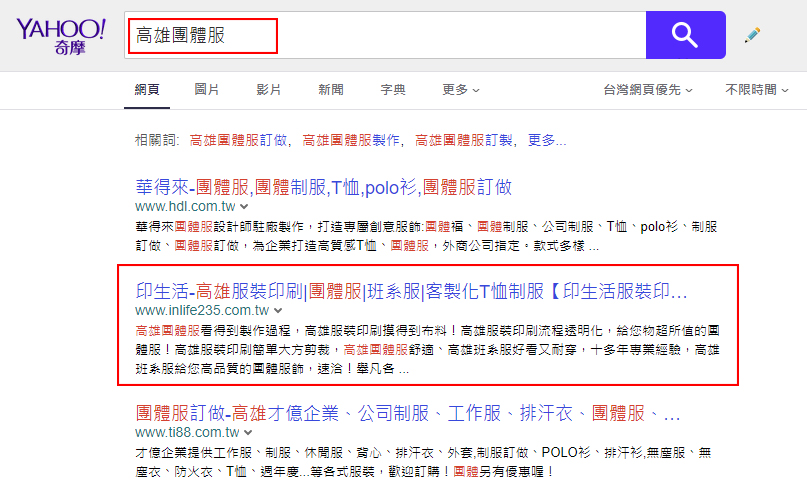This screenshot has height=502, width=807.
Task: Click the Yahoo奇摩 logo
Action: click(x=61, y=36)
